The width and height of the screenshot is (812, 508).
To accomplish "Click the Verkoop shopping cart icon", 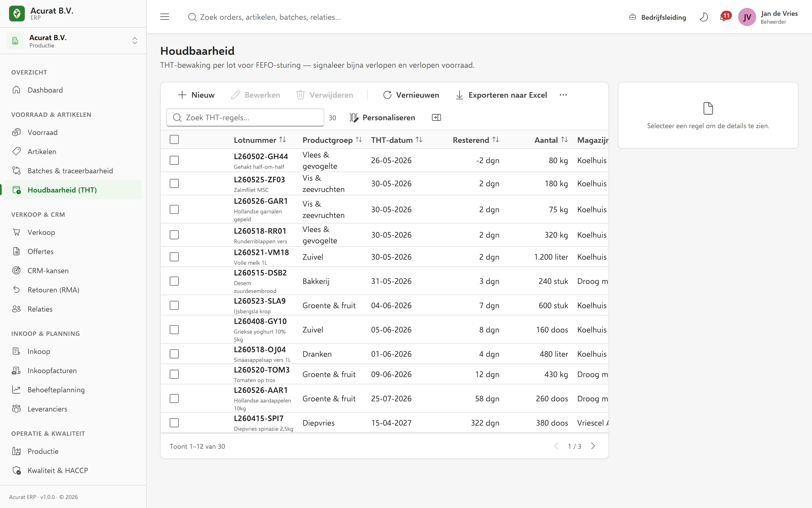I will click(x=16, y=232).
